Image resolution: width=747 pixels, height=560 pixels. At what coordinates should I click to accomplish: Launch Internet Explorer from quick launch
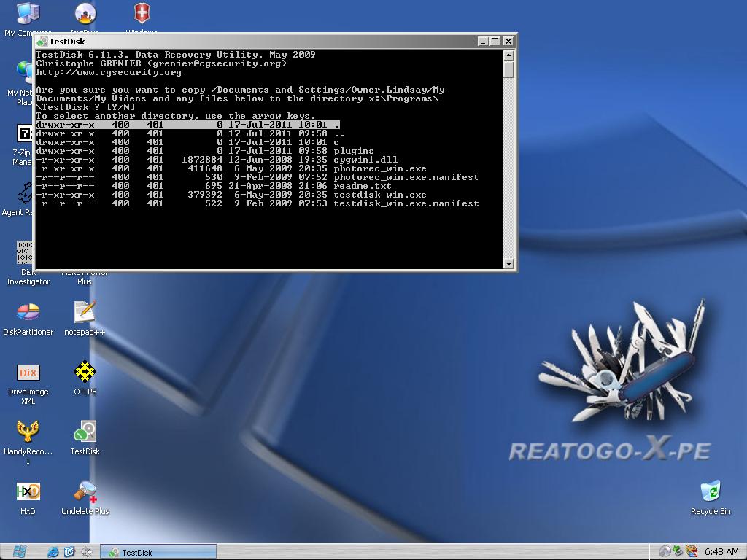coord(53,552)
